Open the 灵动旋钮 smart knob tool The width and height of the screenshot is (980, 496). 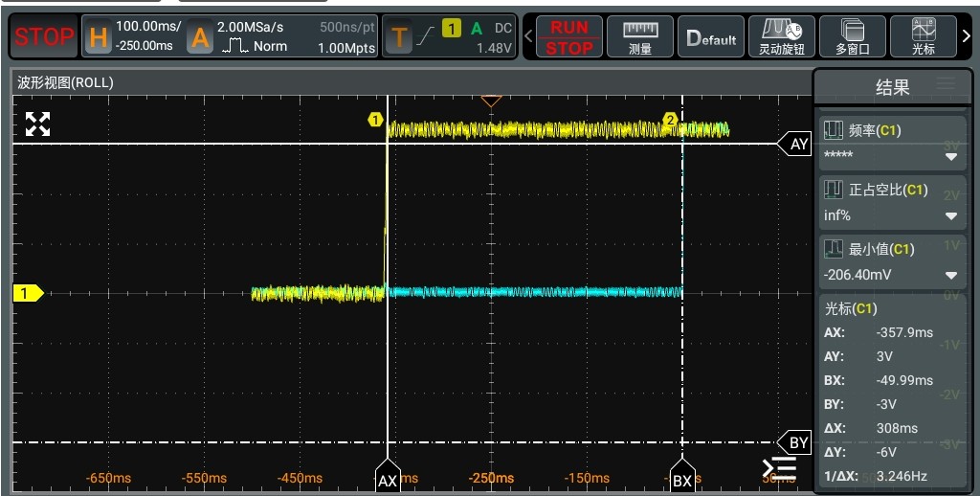[x=781, y=37]
